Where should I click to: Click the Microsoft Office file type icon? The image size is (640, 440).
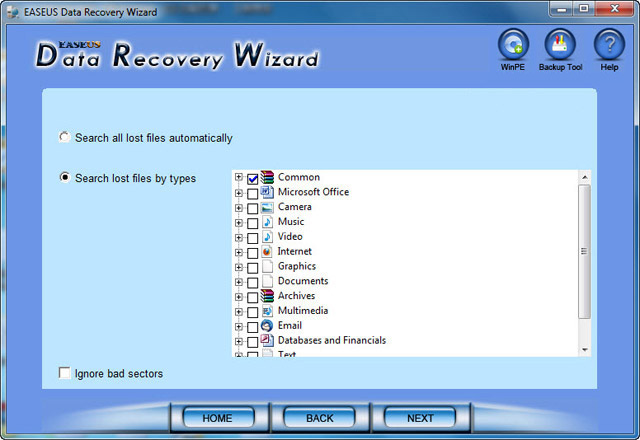[x=267, y=192]
